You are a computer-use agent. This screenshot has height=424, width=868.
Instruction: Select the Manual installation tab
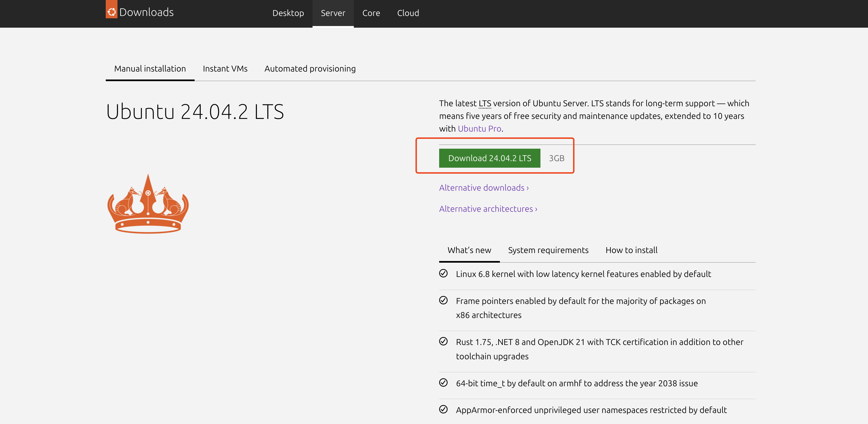(150, 69)
